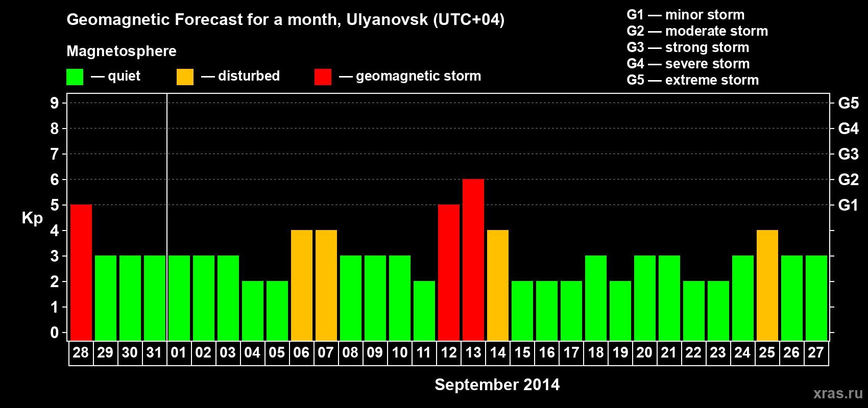
Task: Click date label 29 on the axis
Action: pos(105,353)
